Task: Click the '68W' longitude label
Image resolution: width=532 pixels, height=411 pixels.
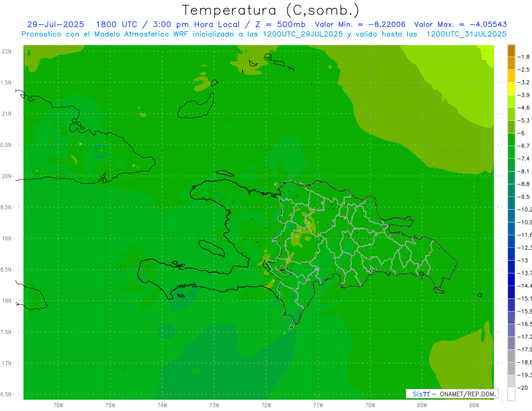Action: 474,405
